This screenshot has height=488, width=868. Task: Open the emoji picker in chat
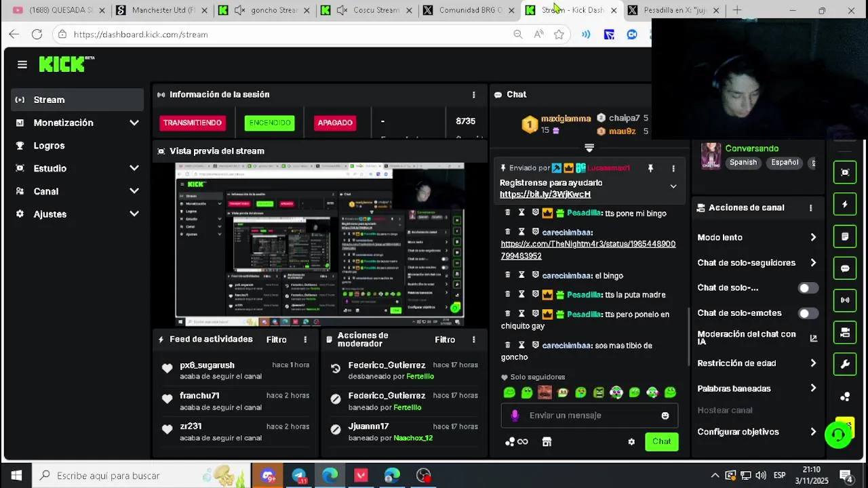click(x=665, y=415)
